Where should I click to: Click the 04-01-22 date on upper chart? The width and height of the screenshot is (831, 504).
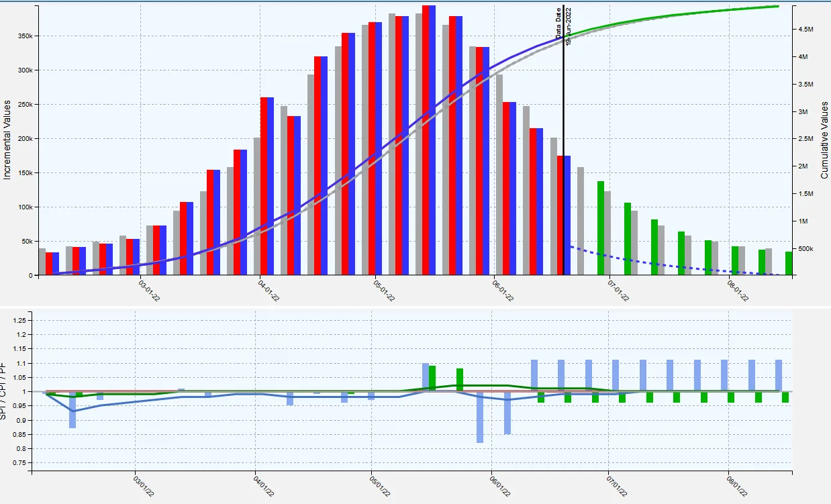pyautogui.click(x=270, y=292)
